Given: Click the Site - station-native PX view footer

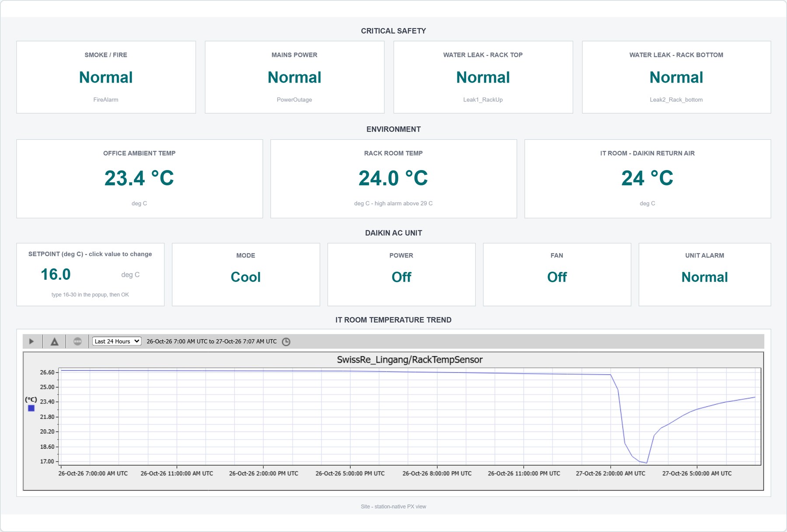Looking at the screenshot, I should tap(393, 507).
